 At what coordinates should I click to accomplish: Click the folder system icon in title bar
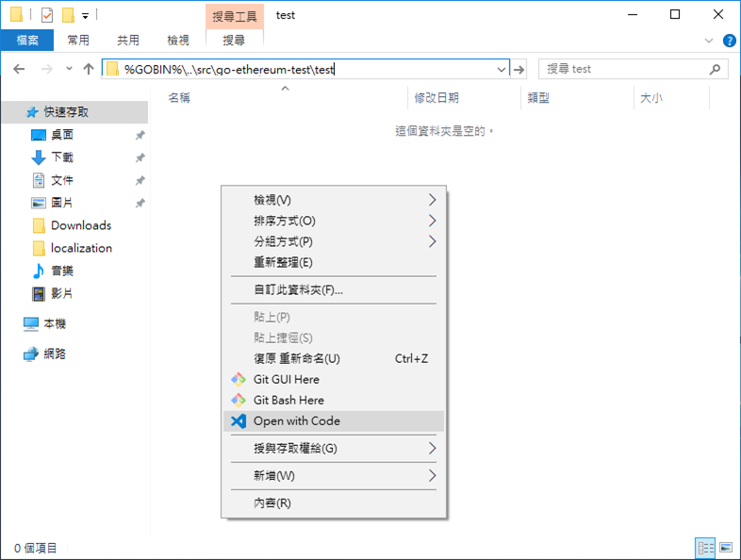(x=17, y=15)
